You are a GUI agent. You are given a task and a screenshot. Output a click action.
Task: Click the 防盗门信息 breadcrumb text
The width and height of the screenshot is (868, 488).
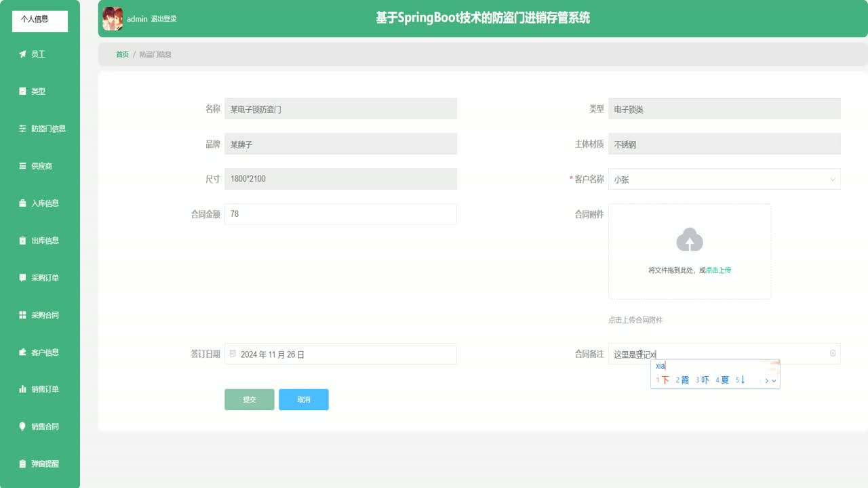pos(155,54)
